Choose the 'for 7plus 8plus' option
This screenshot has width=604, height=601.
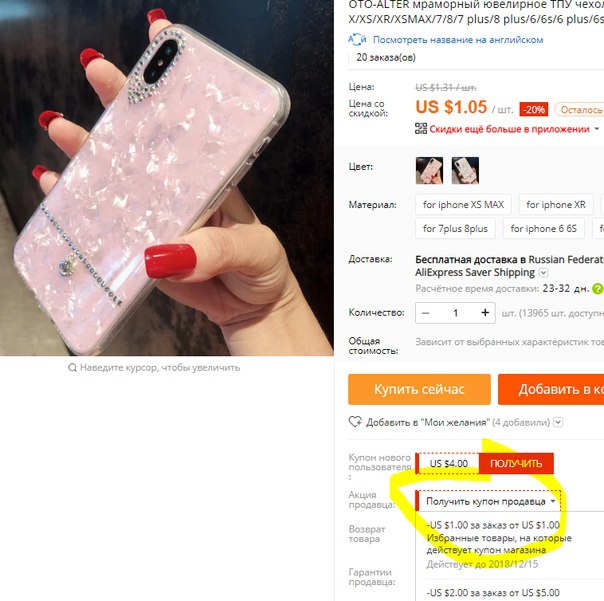point(455,229)
